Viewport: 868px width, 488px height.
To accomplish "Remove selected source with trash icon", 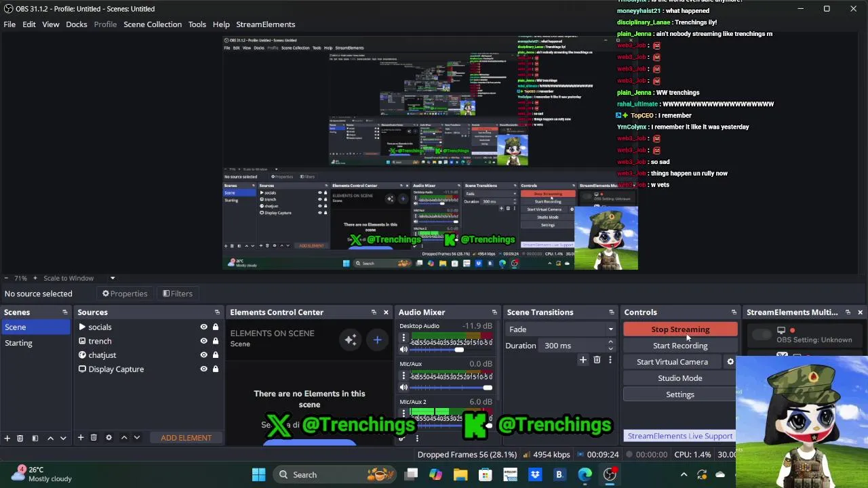I will pos(94,438).
